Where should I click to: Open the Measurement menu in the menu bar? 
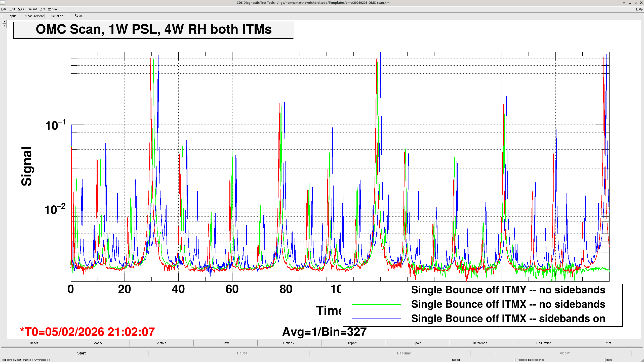(x=27, y=9)
